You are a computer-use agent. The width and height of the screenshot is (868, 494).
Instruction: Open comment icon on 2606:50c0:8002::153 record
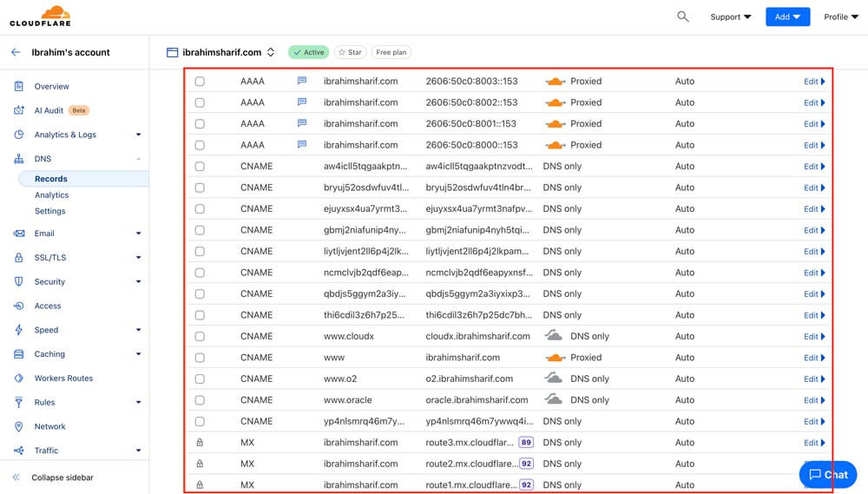[x=302, y=102]
